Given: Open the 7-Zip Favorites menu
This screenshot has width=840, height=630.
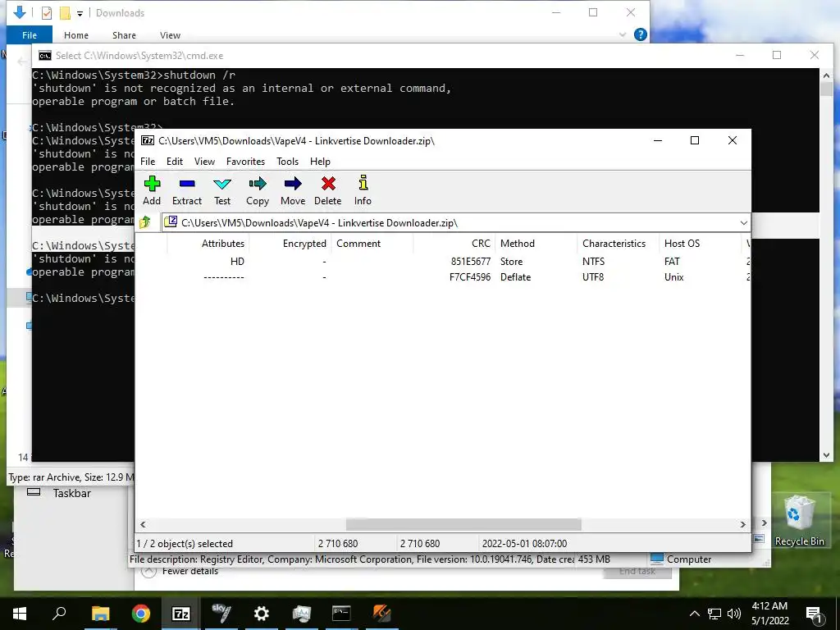Looking at the screenshot, I should pos(245,162).
